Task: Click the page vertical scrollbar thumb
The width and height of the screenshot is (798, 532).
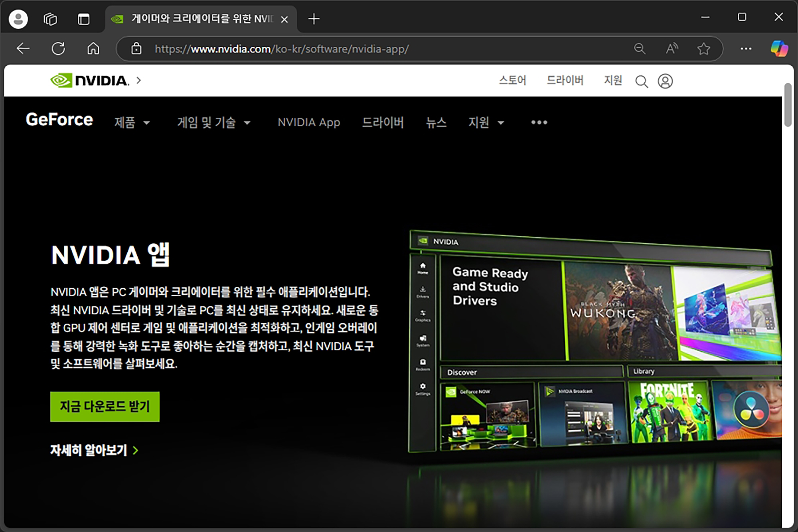Action: (x=788, y=104)
